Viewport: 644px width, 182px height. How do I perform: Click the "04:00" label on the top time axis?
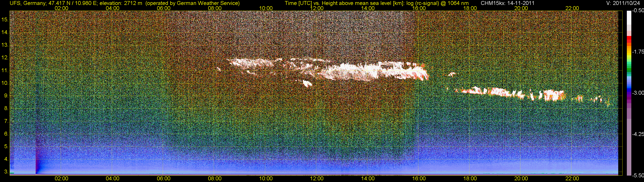coord(112,8)
